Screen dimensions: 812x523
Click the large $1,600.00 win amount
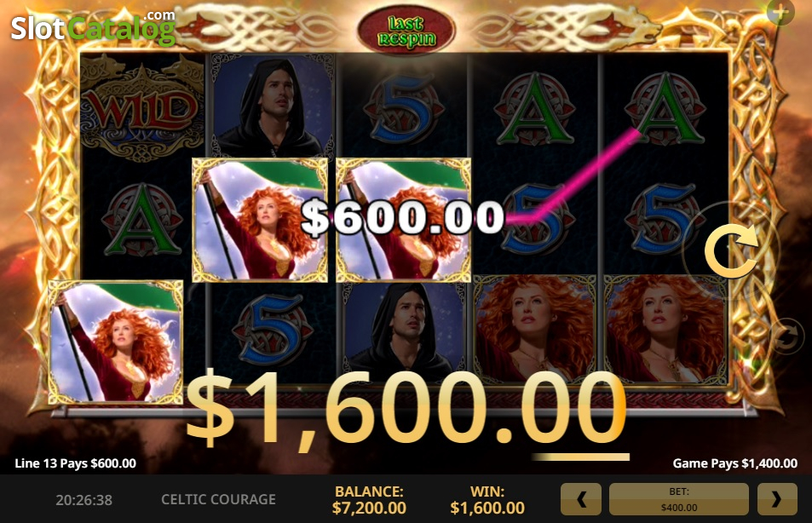pos(405,409)
